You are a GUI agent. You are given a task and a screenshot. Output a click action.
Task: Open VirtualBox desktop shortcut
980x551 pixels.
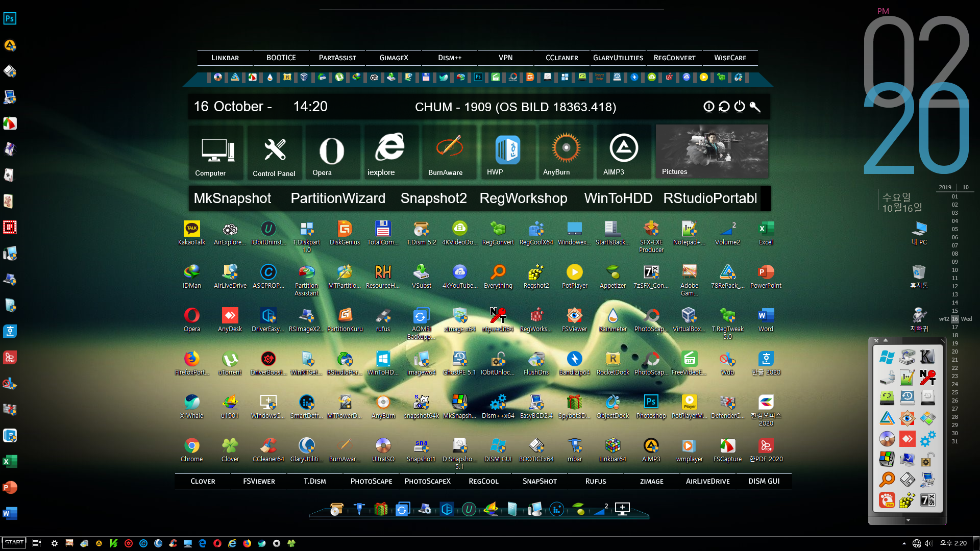(689, 320)
